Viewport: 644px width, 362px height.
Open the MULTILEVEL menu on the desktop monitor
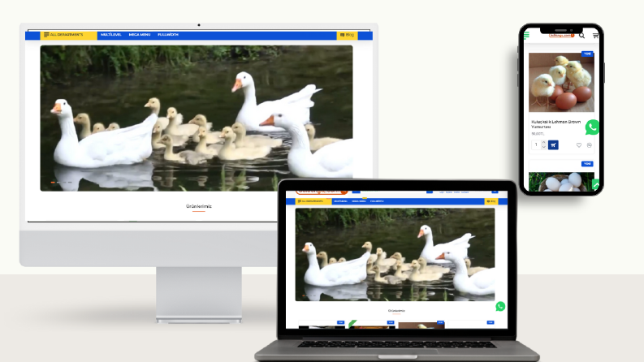(x=111, y=35)
